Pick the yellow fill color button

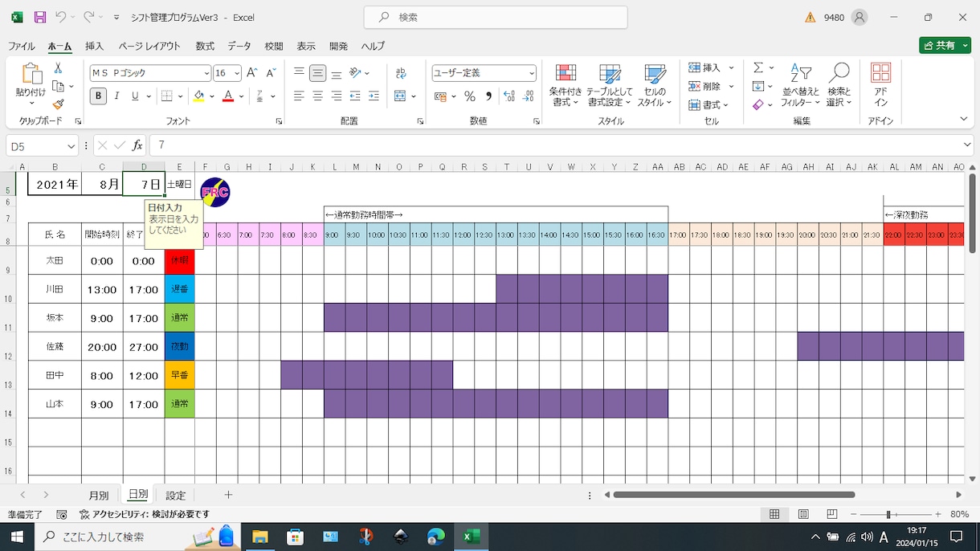click(x=199, y=96)
